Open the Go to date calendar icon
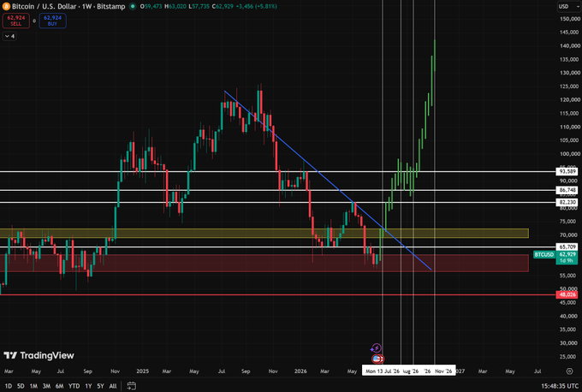Viewport: 582px width, 392px height. (132, 386)
